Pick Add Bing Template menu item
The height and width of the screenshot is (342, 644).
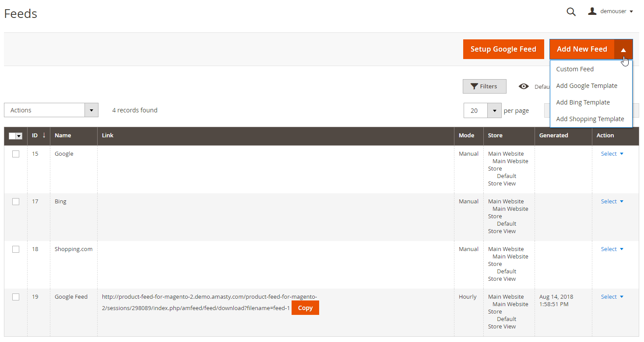[583, 102]
